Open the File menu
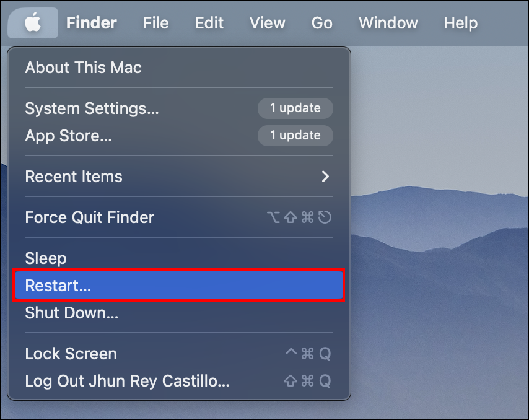Image resolution: width=529 pixels, height=420 pixels. [155, 23]
